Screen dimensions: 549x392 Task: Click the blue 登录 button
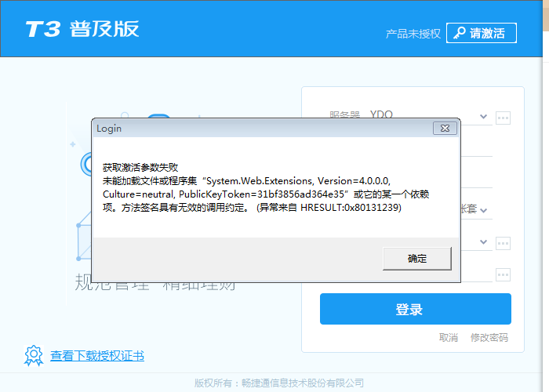[415, 309]
